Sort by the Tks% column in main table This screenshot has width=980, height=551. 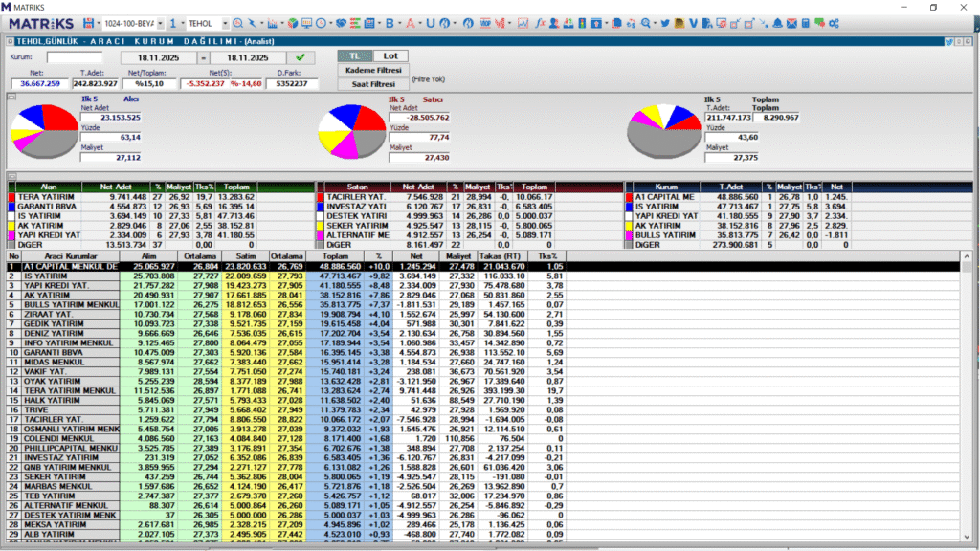546,256
